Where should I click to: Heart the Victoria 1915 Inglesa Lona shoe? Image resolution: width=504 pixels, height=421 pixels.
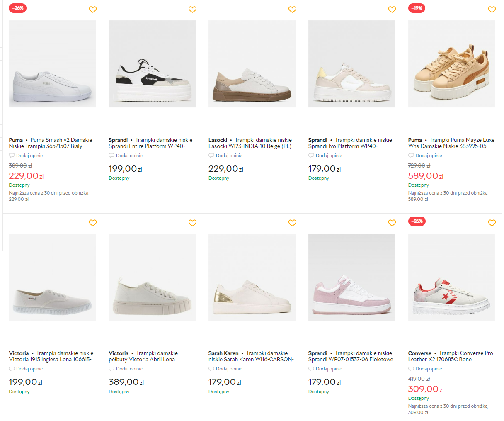click(x=93, y=223)
